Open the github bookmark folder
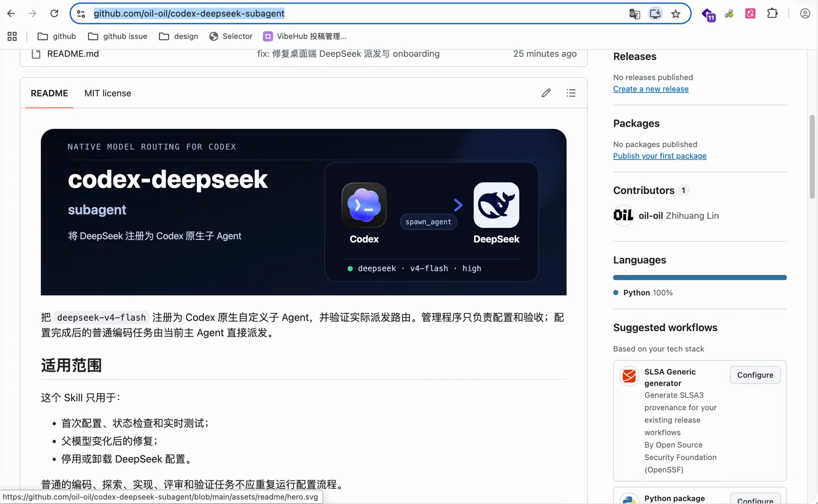Screen dimensions: 818x504 57,36
